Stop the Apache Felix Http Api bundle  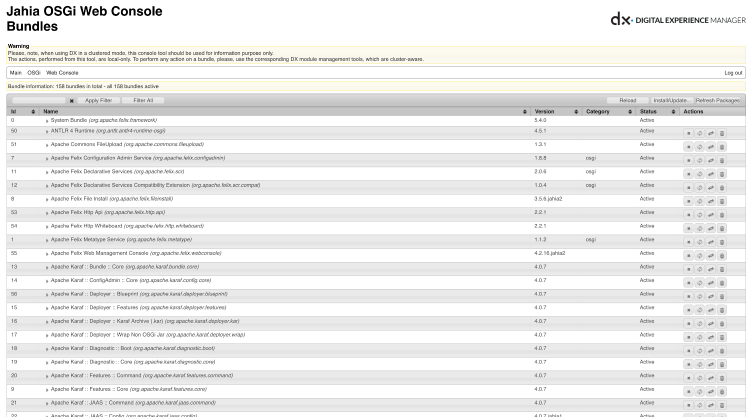pos(689,215)
